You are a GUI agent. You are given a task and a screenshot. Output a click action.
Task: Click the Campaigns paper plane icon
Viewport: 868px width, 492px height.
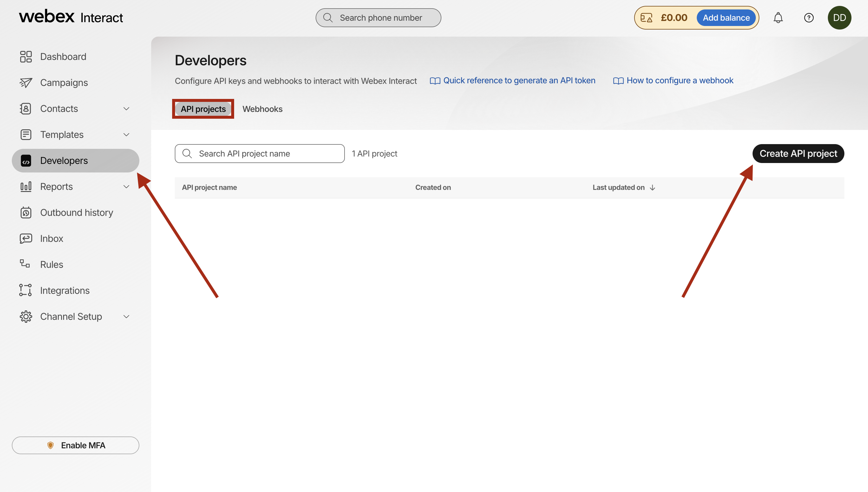point(26,82)
